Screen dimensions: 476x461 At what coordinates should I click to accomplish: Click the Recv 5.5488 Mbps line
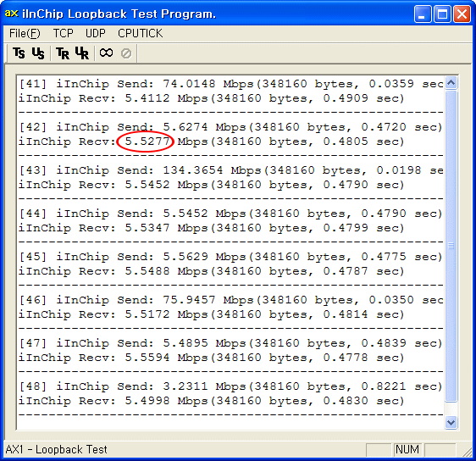point(211,271)
